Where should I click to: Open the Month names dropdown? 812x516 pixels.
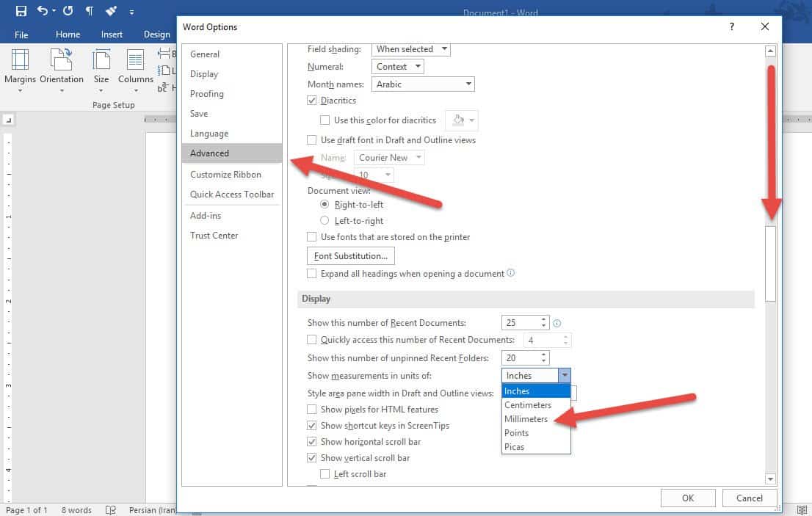423,84
